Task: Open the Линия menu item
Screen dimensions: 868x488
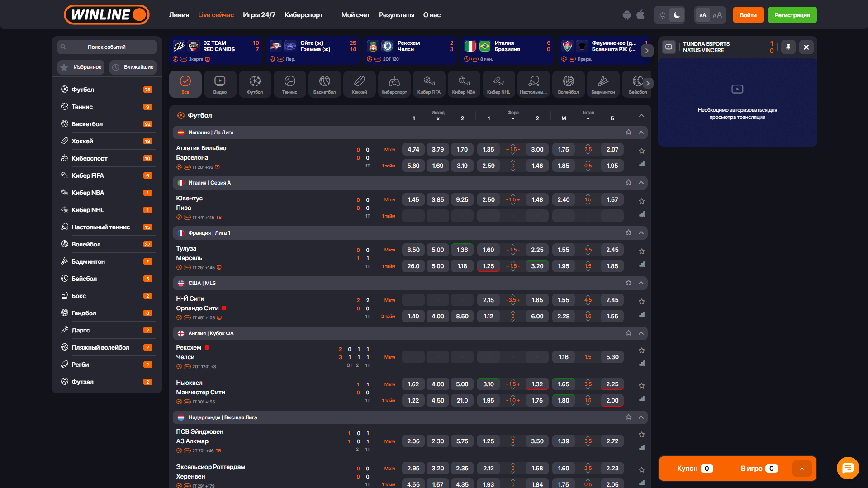Action: pos(179,15)
